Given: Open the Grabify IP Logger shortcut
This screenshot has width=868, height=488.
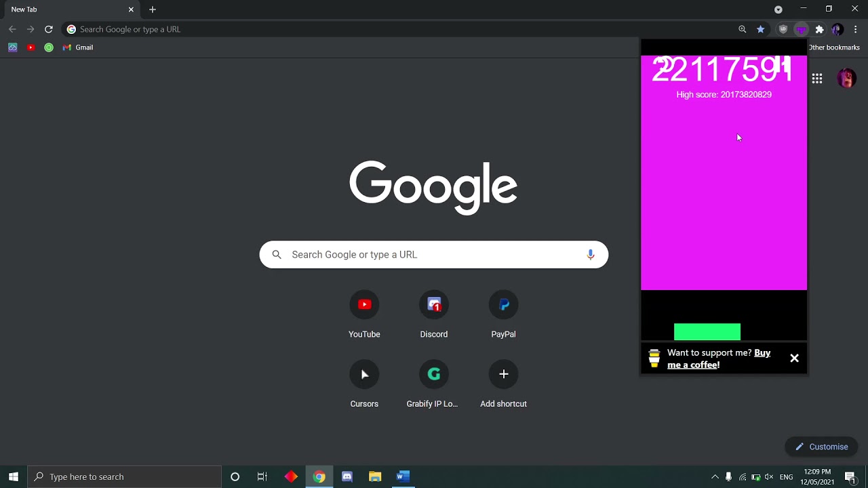Looking at the screenshot, I should 434,386.
